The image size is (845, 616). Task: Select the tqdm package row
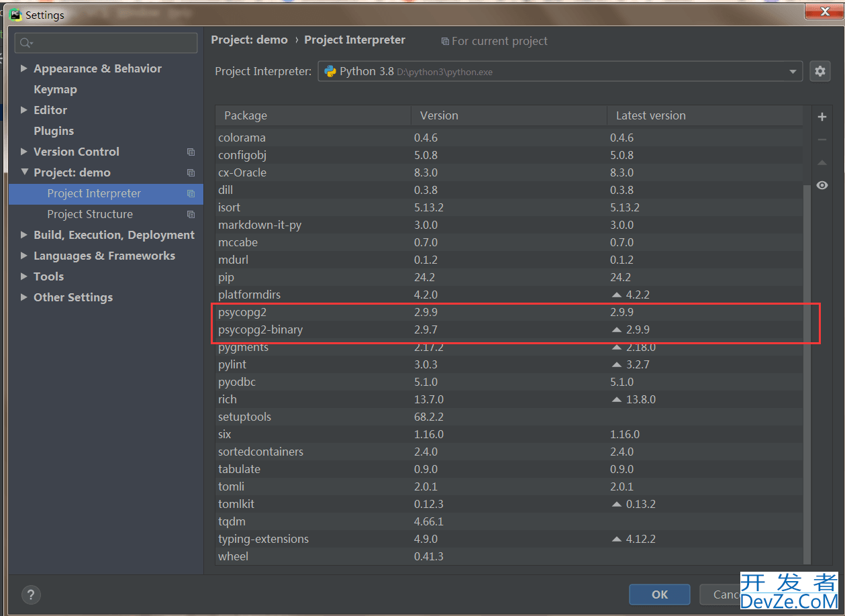(x=509, y=521)
